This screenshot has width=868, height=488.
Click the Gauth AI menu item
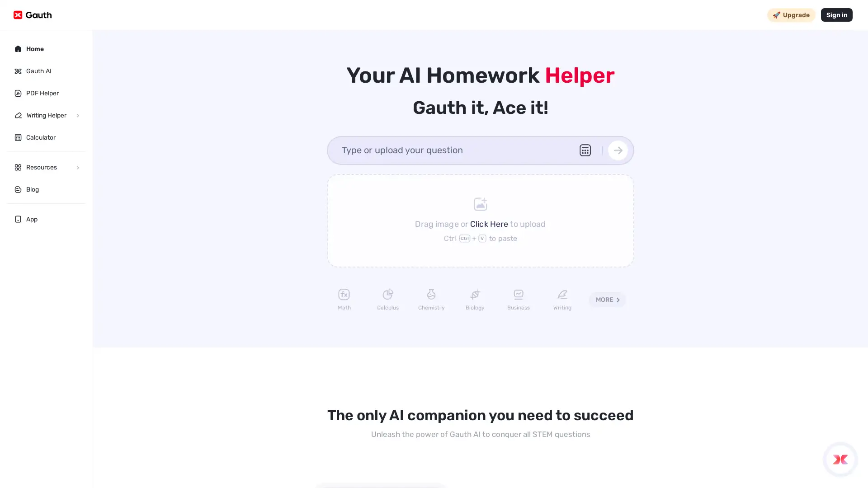pyautogui.click(x=38, y=71)
